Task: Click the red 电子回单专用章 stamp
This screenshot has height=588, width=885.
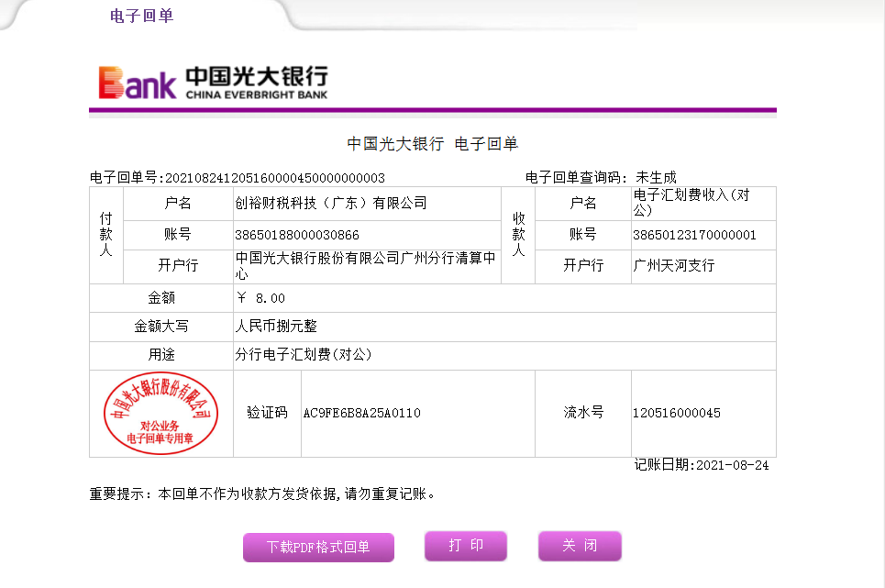Action: [x=161, y=414]
